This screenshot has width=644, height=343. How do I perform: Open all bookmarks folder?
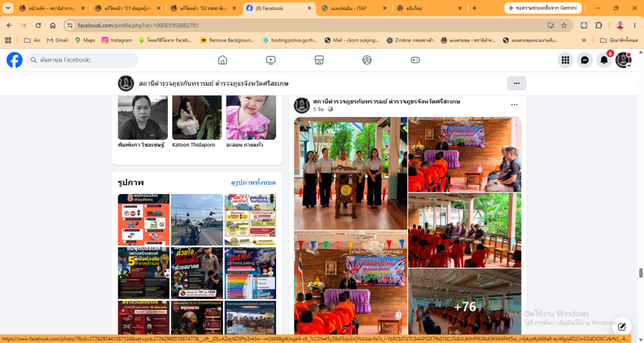point(619,40)
